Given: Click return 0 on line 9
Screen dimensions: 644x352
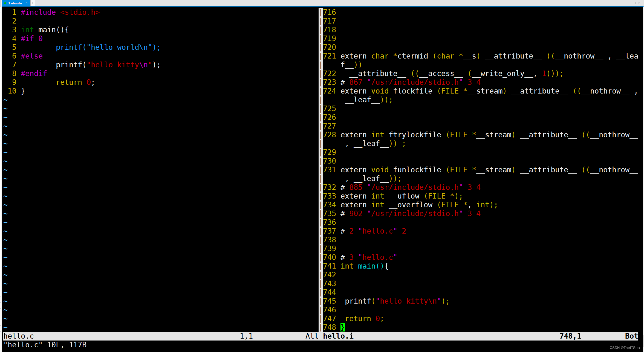Looking at the screenshot, I should [76, 82].
